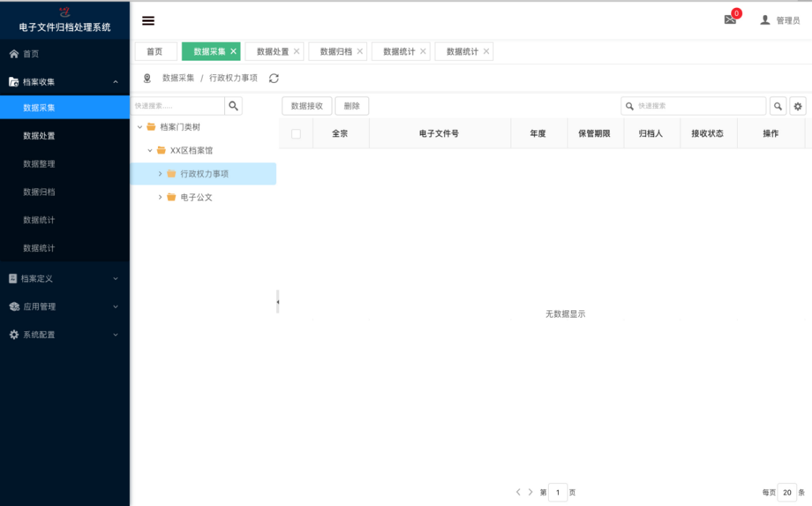This screenshot has width=812, height=506.
Task: Click the hamburger menu icon
Action: [148, 20]
